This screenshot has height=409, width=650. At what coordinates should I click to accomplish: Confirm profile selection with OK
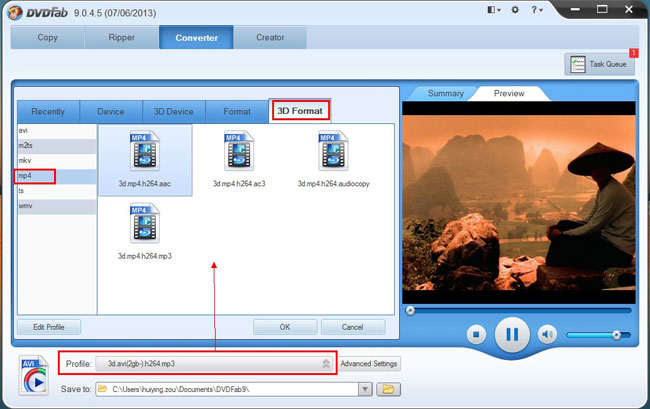pyautogui.click(x=285, y=327)
